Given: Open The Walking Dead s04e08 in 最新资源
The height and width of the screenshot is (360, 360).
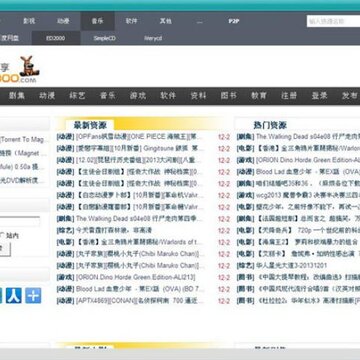Looking at the screenshot, I should [x=139, y=219].
